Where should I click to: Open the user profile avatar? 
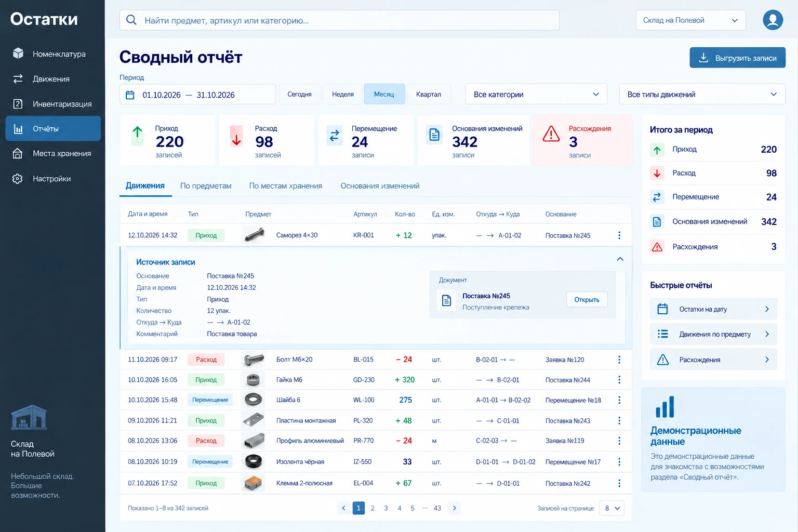(x=773, y=20)
